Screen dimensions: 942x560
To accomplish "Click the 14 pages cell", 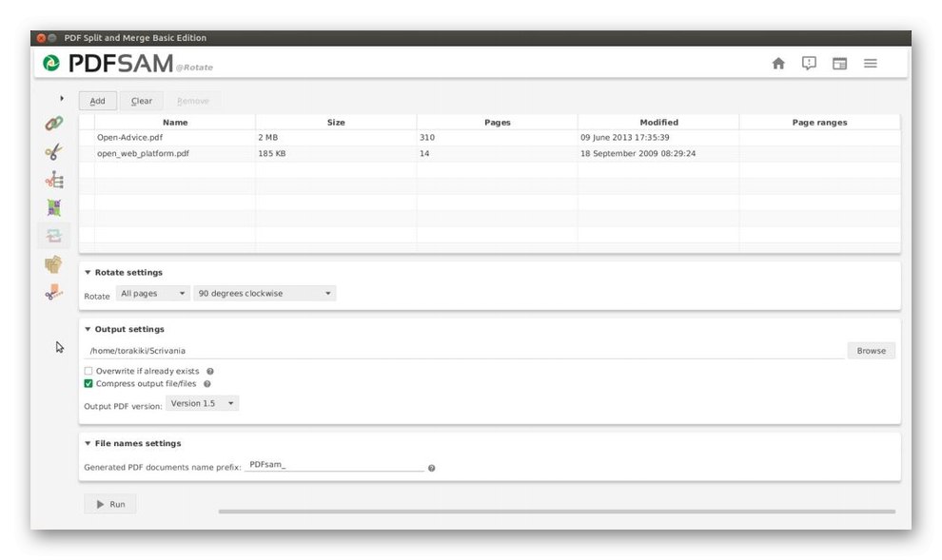I will [498, 154].
